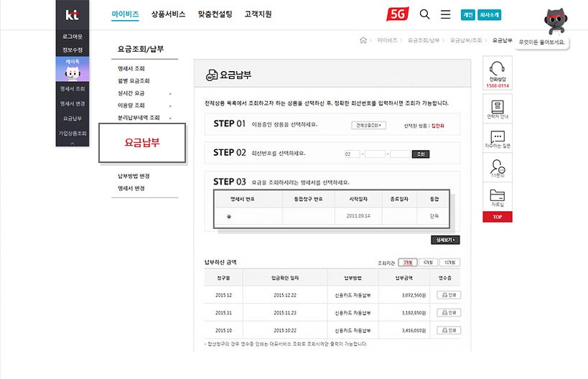The height and width of the screenshot is (379, 588).
Task: Click the 2011.09.14 start date cell
Action: coord(358,216)
